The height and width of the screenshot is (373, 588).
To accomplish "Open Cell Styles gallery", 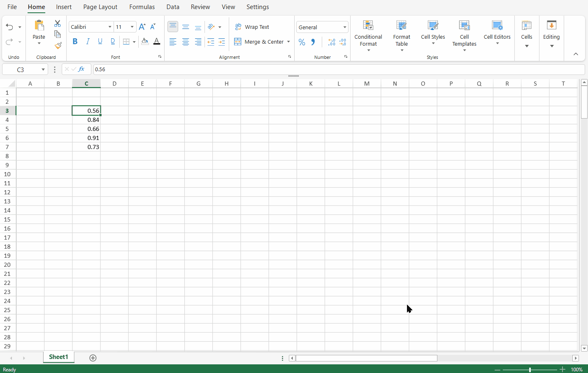I will click(433, 32).
